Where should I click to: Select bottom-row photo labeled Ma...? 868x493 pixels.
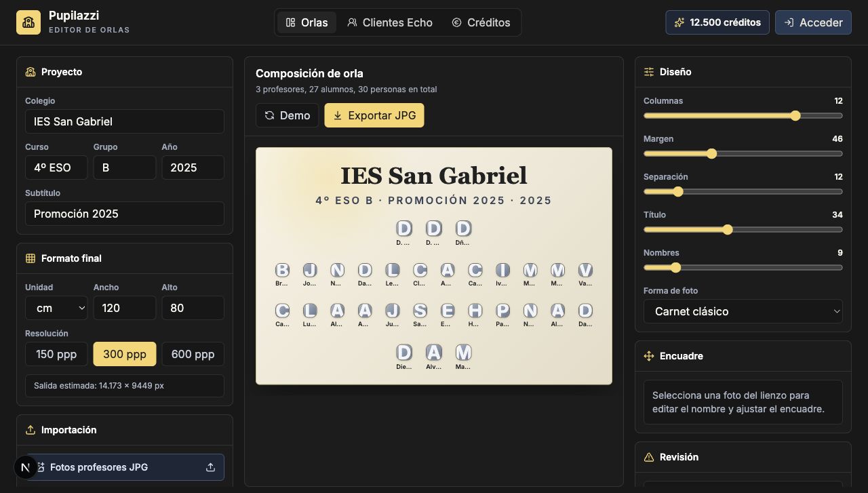[x=463, y=353]
